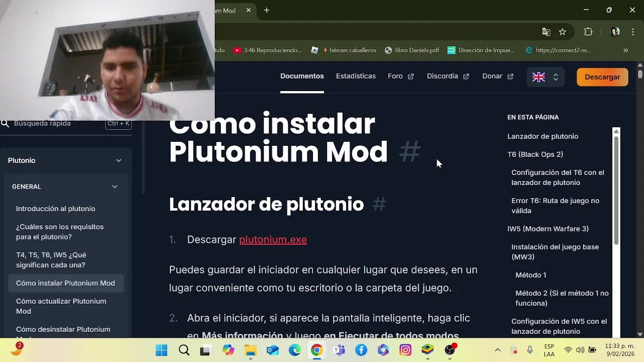Open OBS Studio from the taskbar
Screen dimensions: 644x362
tap(450, 350)
